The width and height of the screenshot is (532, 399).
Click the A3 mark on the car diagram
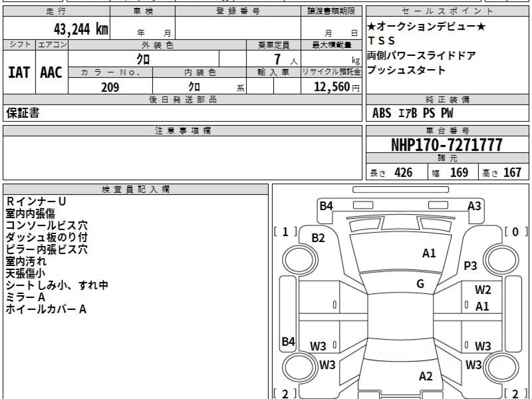[x=474, y=206]
